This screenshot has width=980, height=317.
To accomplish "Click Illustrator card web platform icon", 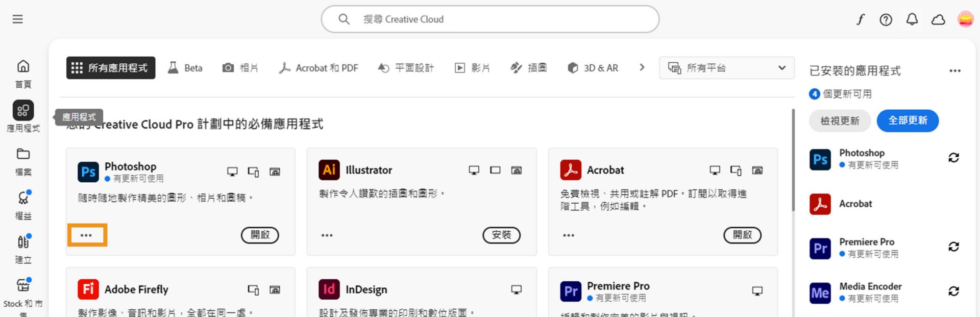I will [517, 170].
